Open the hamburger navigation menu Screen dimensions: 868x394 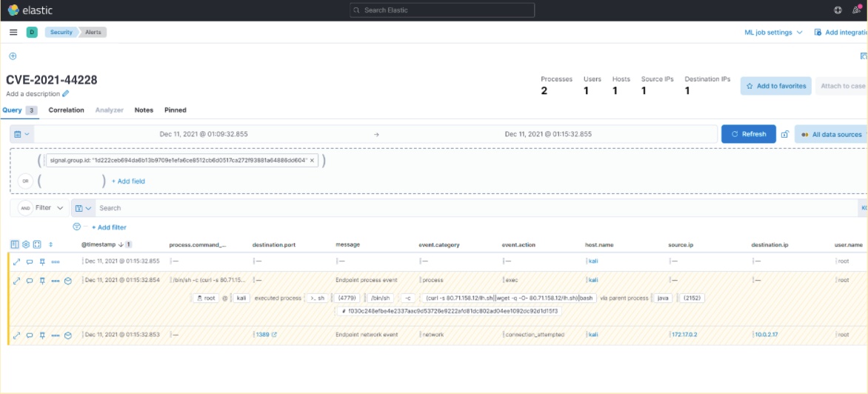[x=13, y=32]
